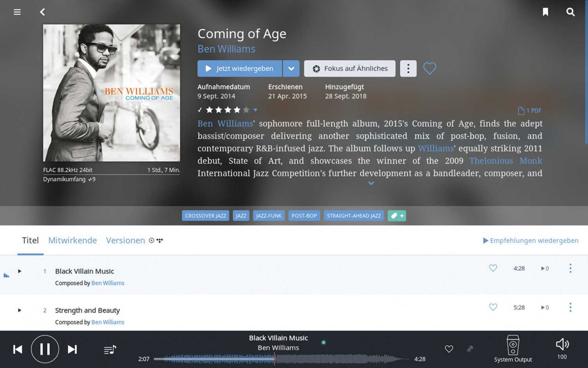Select the POST-BOP genre tag
588x368 pixels.
pos(304,216)
